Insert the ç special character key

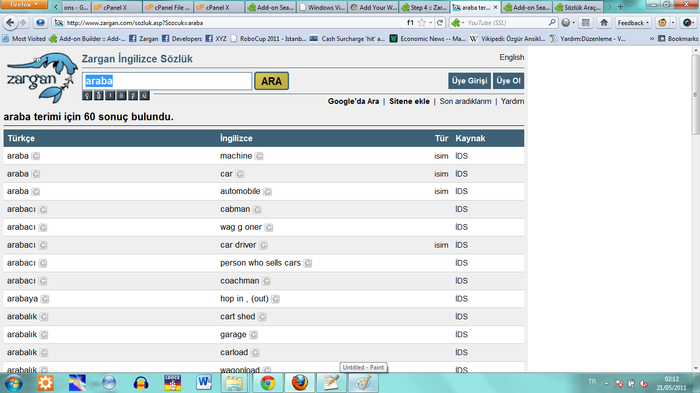click(87, 95)
